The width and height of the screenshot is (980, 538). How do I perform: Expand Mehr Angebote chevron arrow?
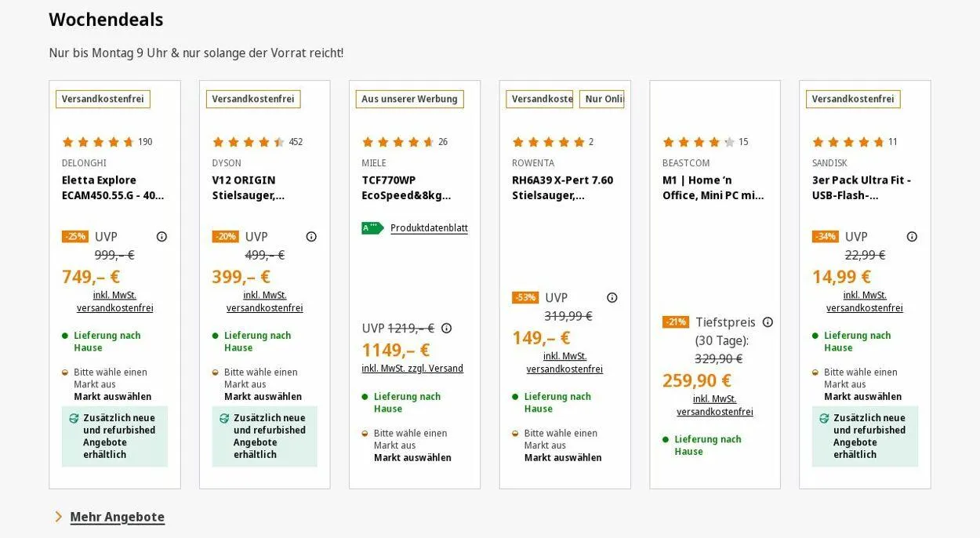click(59, 517)
